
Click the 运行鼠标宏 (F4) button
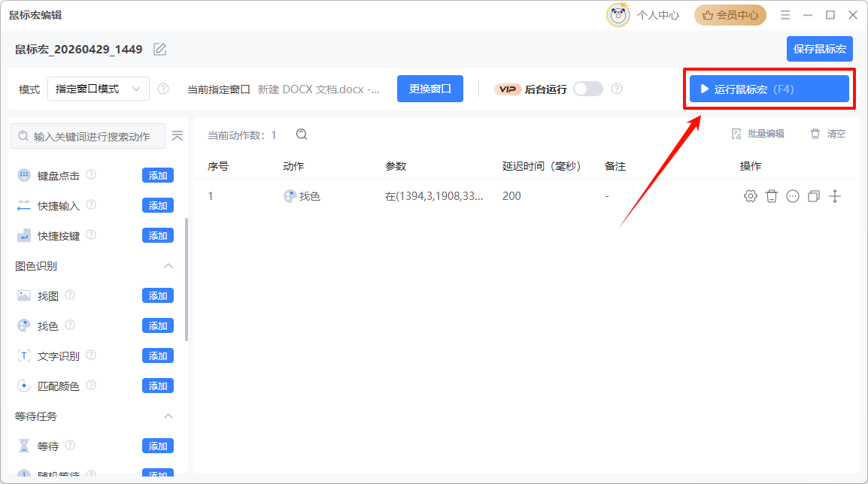(x=769, y=89)
